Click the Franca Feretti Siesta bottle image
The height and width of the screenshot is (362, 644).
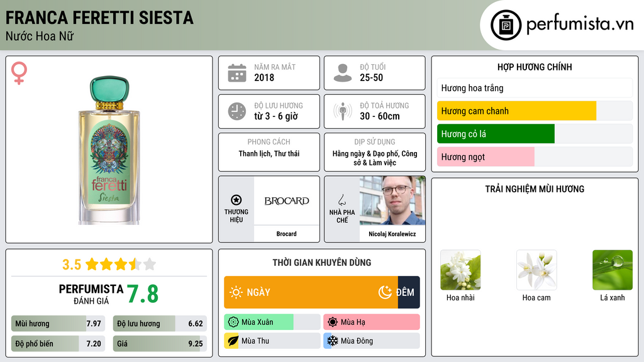(109, 150)
